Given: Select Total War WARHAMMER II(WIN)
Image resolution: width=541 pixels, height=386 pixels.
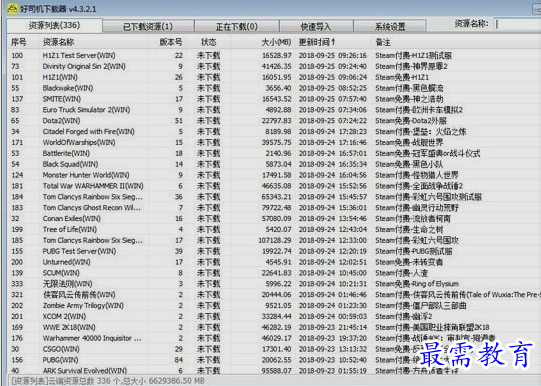Looking at the screenshot, I should (x=274, y=186).
